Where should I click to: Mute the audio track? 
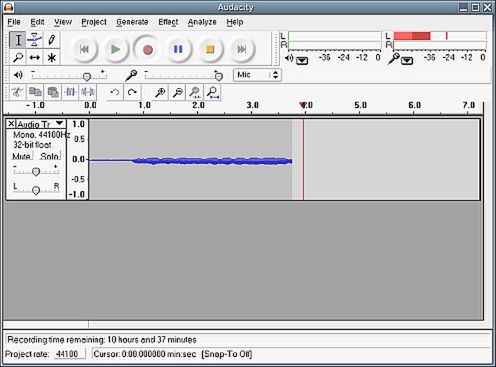tap(21, 156)
